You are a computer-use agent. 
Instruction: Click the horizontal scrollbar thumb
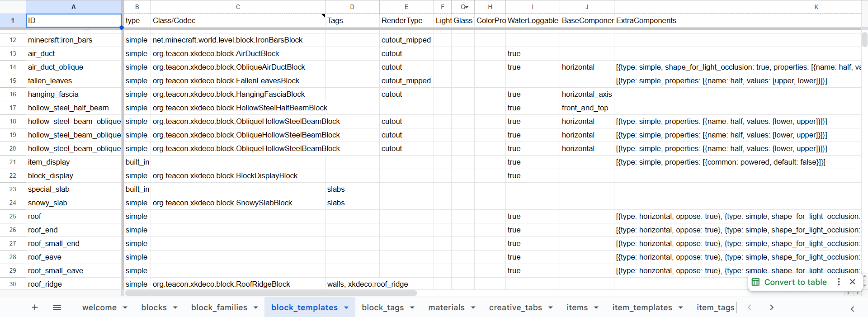pos(270,293)
